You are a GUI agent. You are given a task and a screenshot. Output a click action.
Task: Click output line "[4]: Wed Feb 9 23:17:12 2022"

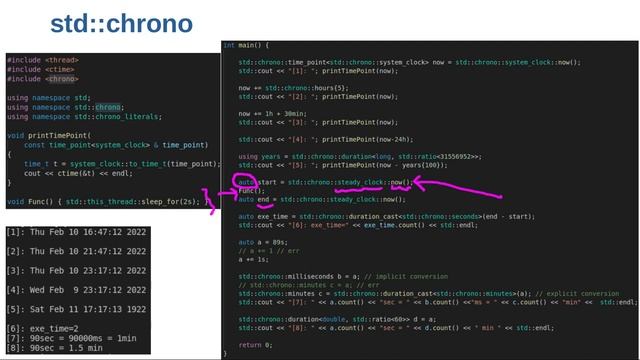point(76,290)
